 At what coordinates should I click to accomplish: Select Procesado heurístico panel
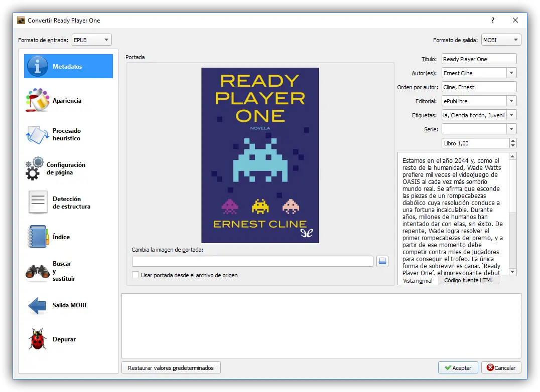pos(38,134)
